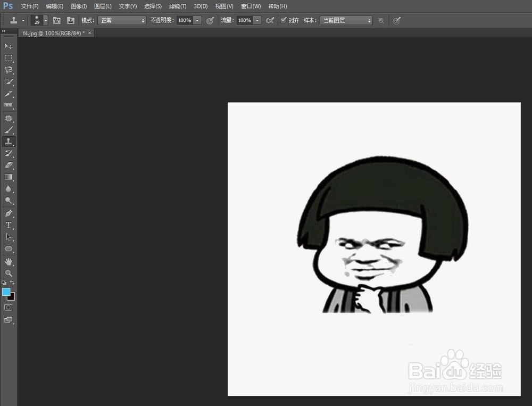Toggle Quick Mask mode

pyautogui.click(x=9, y=308)
